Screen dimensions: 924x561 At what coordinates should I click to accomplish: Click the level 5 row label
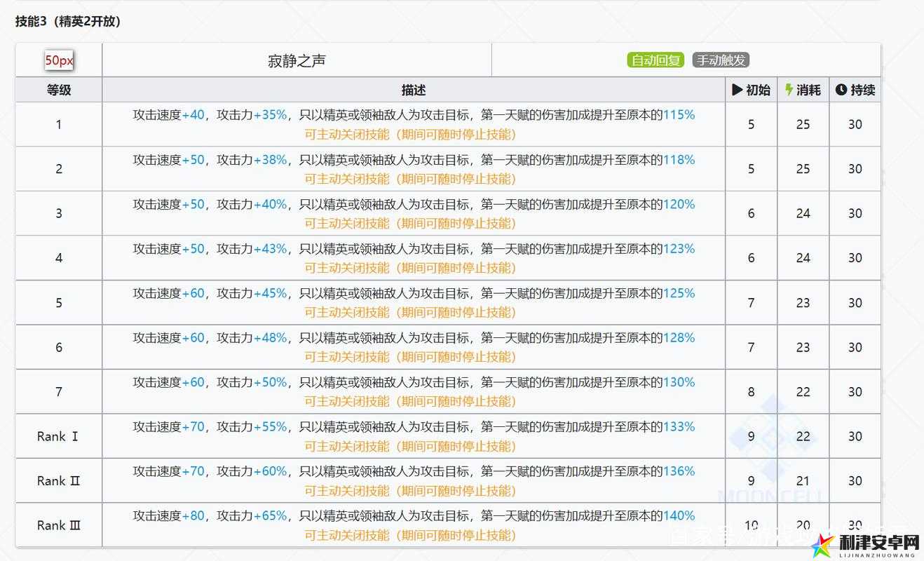[59, 303]
